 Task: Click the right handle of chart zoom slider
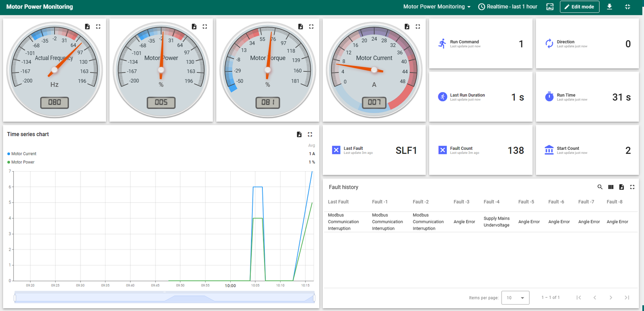314,298
